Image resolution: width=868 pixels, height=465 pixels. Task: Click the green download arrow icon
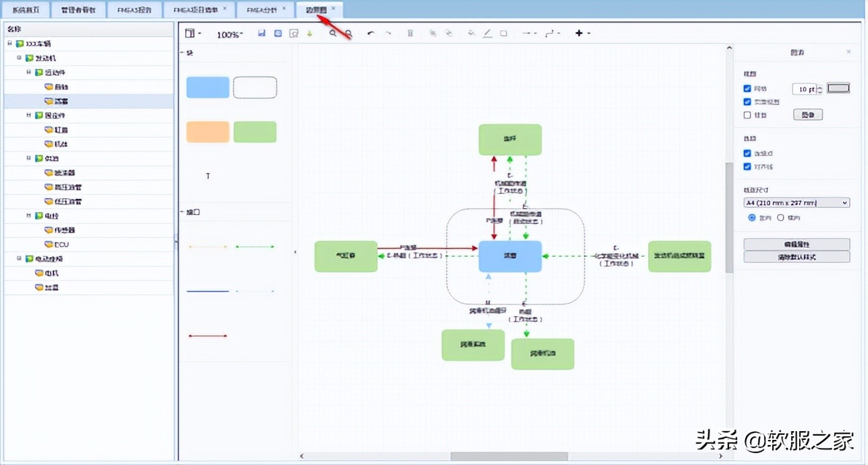tap(309, 33)
